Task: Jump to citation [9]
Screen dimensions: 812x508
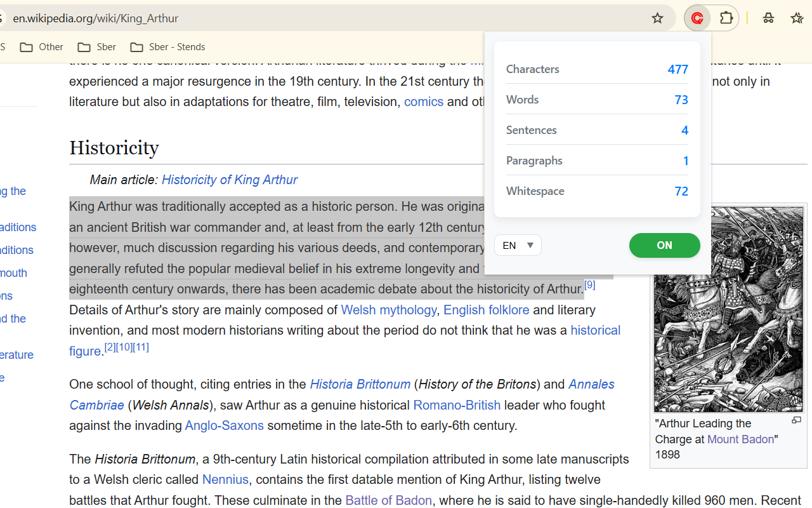Action: (x=590, y=285)
